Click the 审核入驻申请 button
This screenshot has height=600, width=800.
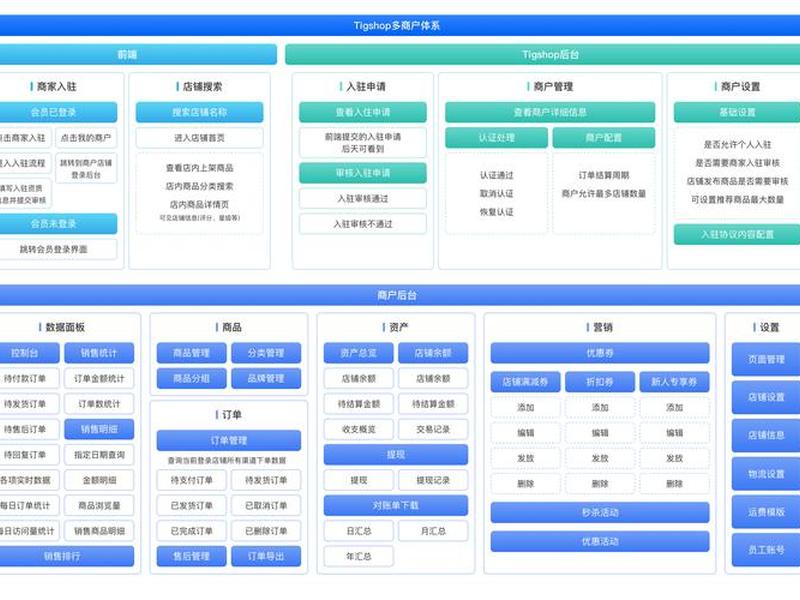[x=363, y=173]
